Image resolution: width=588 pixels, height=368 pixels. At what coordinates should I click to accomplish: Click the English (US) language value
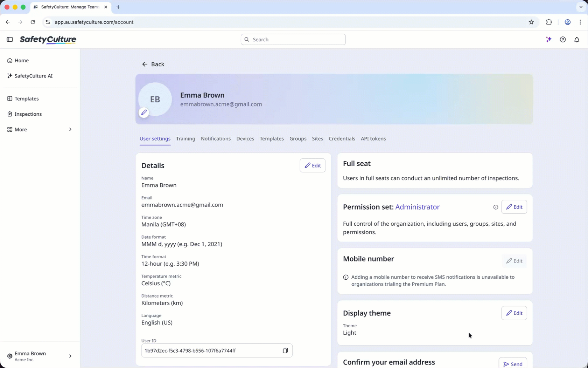[x=157, y=323]
